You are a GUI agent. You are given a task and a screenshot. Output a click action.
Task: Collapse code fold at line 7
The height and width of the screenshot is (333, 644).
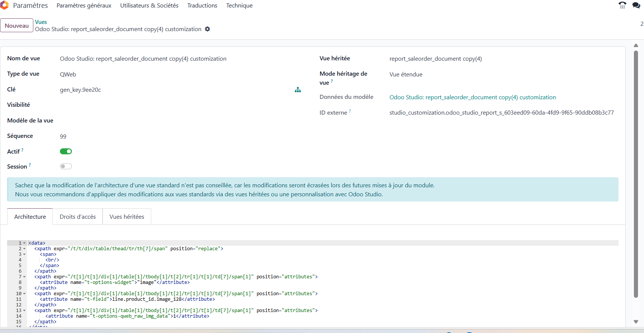tap(24, 277)
